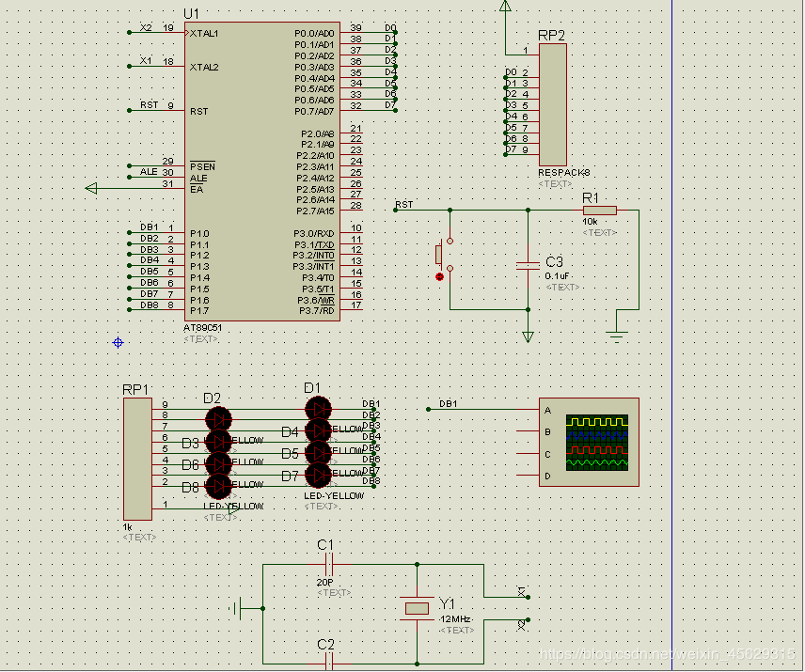Click oscilloscope channel D pin label

click(547, 477)
